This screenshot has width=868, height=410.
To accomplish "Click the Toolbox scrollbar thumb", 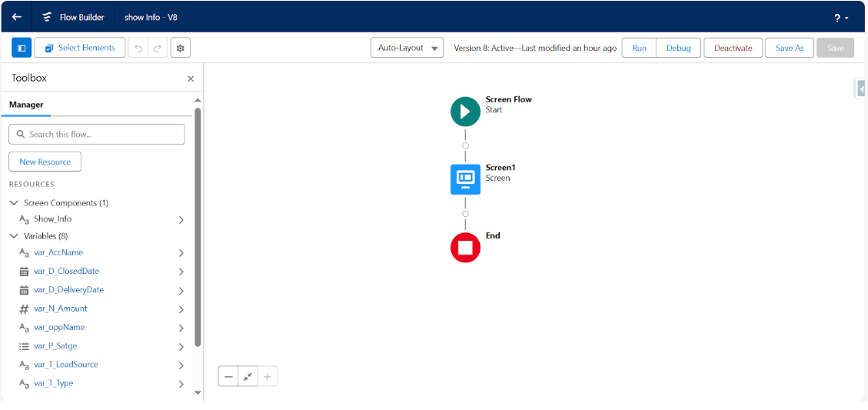I will 198,227.
